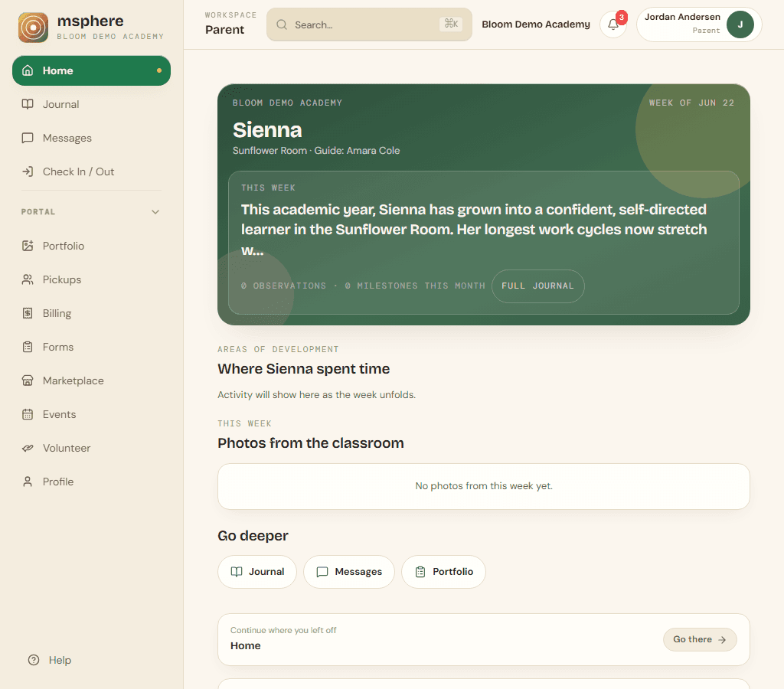
Task: Open the Portfolio chip under Go deeper
Action: point(443,572)
